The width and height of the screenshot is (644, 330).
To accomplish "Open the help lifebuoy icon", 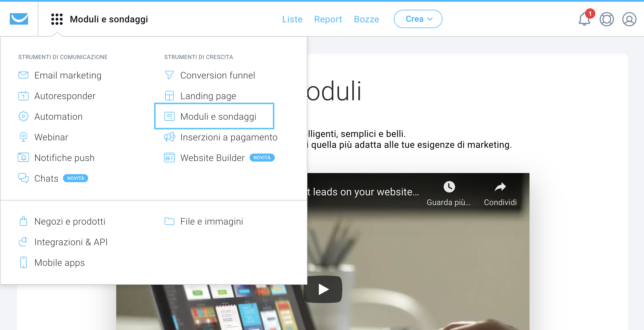I will [607, 19].
